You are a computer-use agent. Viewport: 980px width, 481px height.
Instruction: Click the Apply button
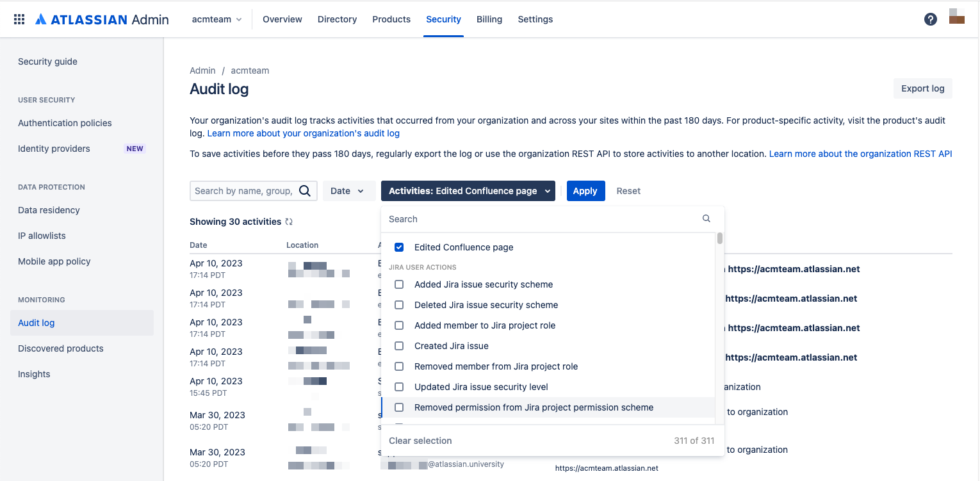pyautogui.click(x=585, y=190)
